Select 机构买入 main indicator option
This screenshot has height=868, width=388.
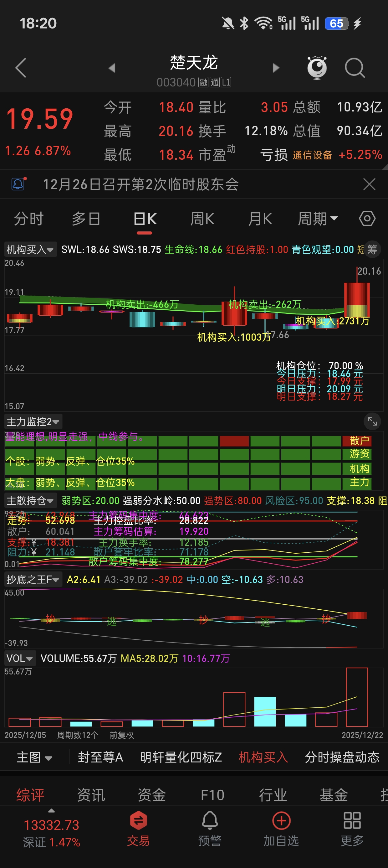263,757
